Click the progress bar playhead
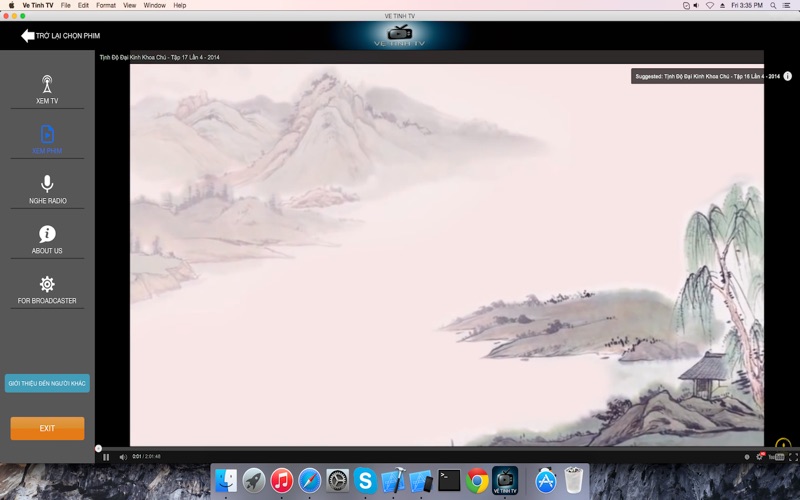This screenshot has width=800, height=500. (x=98, y=448)
